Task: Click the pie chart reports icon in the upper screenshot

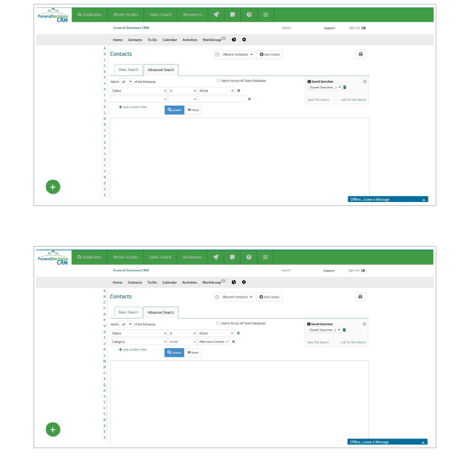Action: (234, 40)
